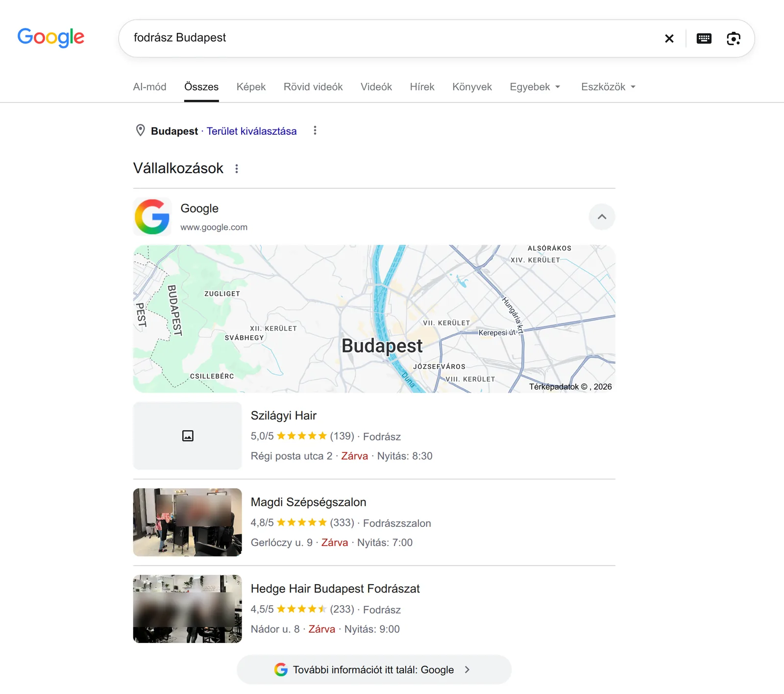Open the Hedge Hair Budapest Fodrászat listing
This screenshot has width=784, height=694.
[x=335, y=589]
